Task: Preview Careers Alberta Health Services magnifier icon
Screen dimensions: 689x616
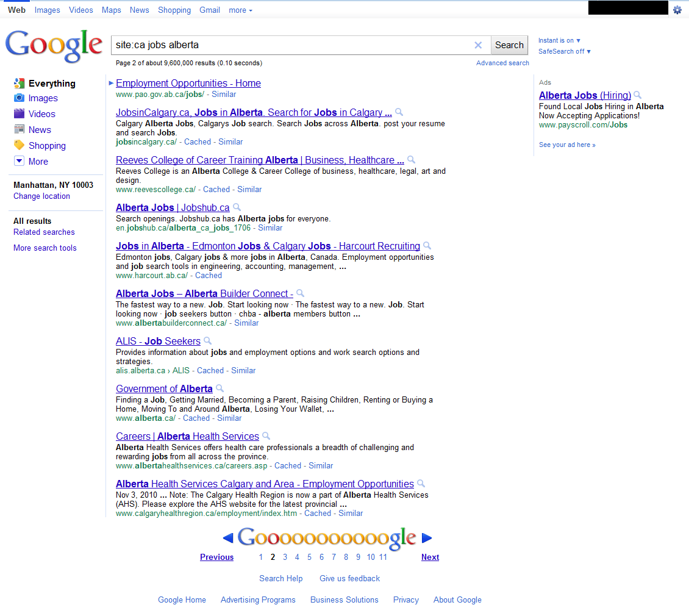Action: point(266,435)
